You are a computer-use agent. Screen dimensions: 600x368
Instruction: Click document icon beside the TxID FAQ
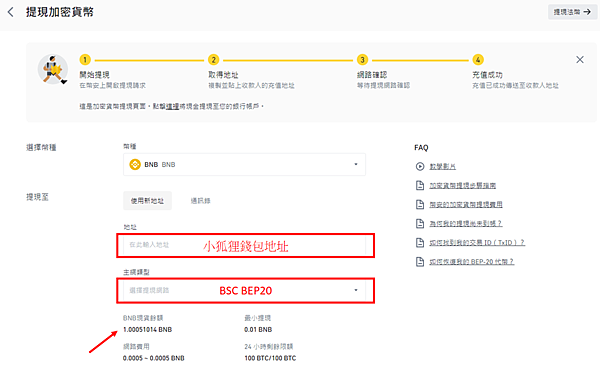click(x=420, y=243)
